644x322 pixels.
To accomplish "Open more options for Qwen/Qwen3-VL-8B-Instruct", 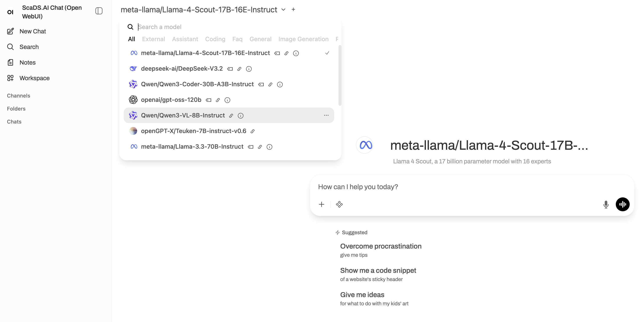I will click(x=326, y=115).
